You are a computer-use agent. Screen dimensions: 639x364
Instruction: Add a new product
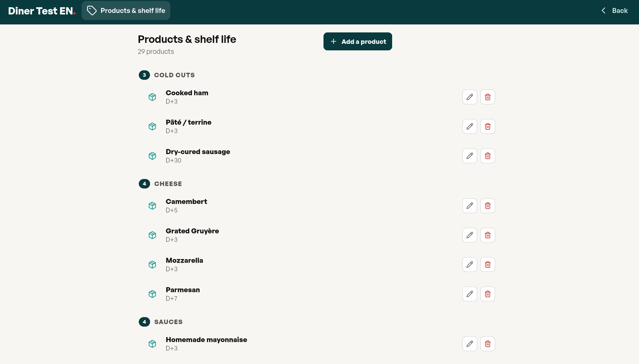(358, 42)
